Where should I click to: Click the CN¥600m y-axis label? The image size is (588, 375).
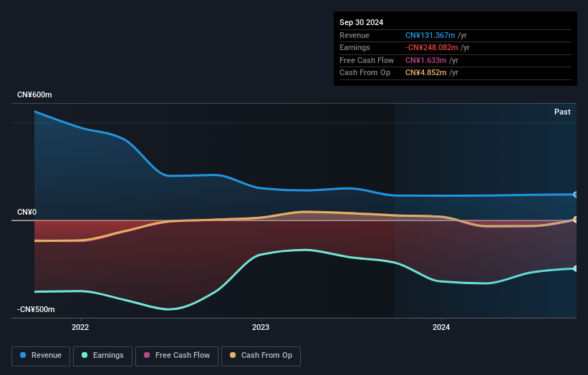(34, 94)
